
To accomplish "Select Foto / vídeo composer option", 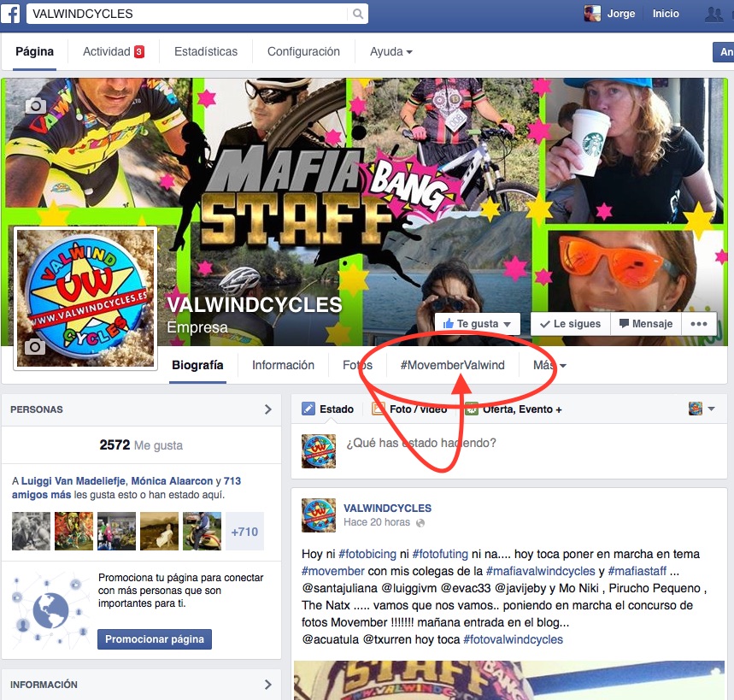I will [x=409, y=409].
